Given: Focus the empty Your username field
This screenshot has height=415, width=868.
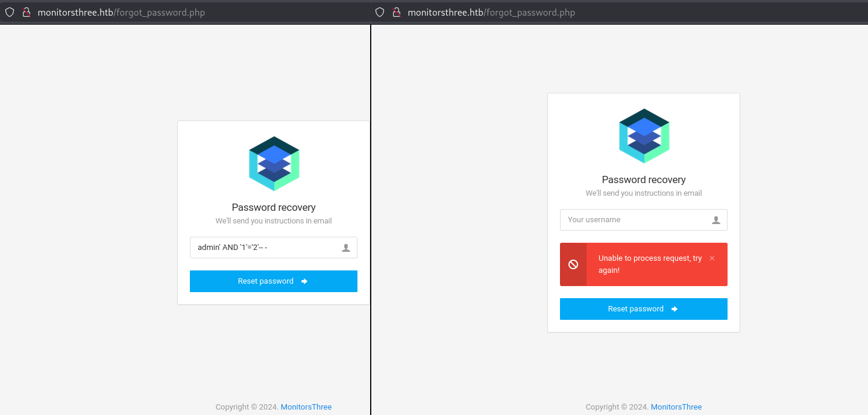Looking at the screenshot, I should [x=644, y=220].
